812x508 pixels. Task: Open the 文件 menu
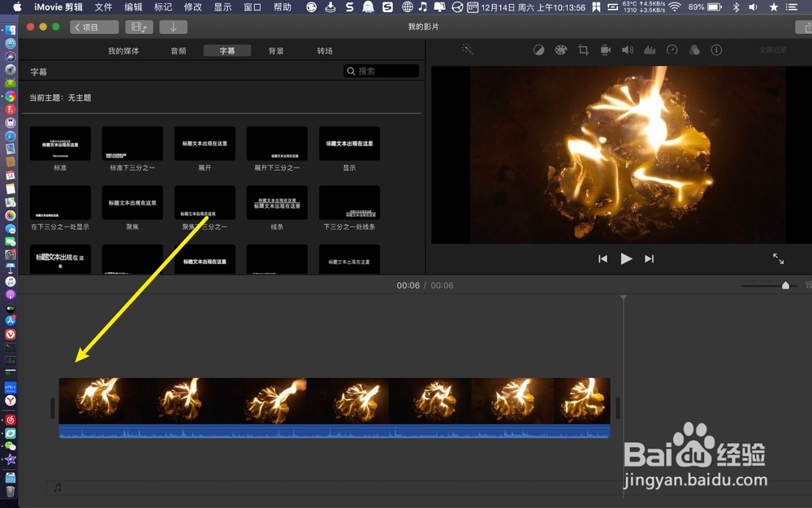coord(104,7)
